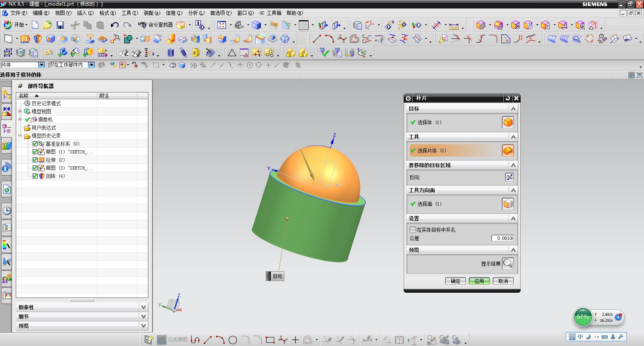Click the 公差 tolerance input field

pos(502,238)
